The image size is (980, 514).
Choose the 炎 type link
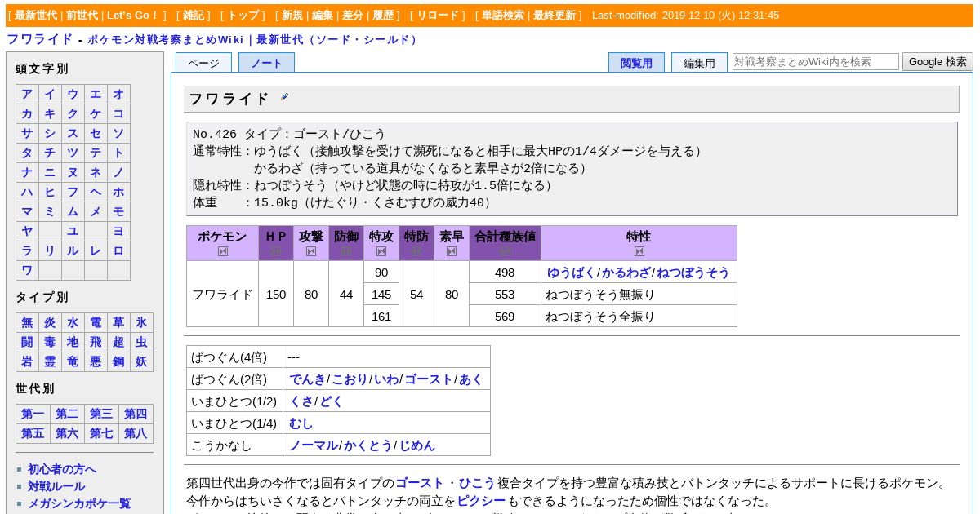[50, 322]
